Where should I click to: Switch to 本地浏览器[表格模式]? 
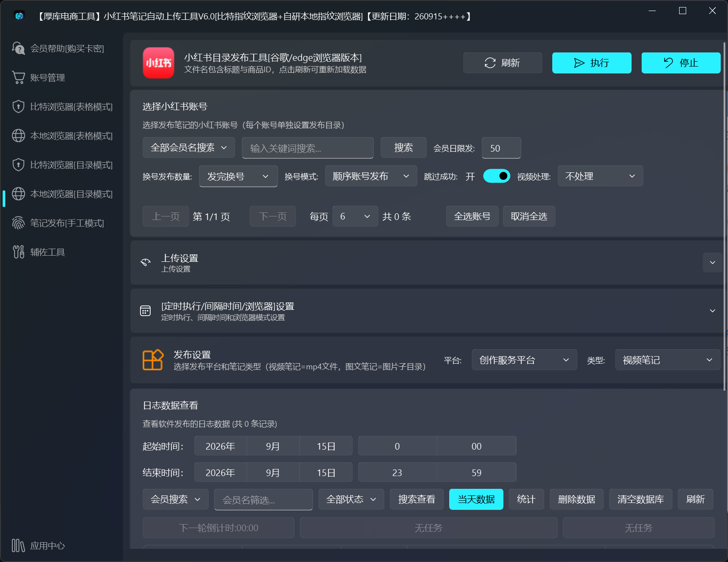tap(62, 136)
